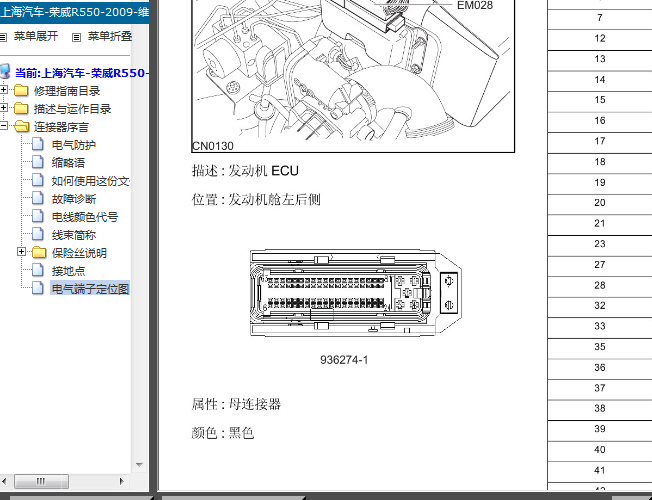This screenshot has width=652, height=500.
Task: Click the title 上海汽车-荣威R550-2009 header
Action: coord(74,12)
